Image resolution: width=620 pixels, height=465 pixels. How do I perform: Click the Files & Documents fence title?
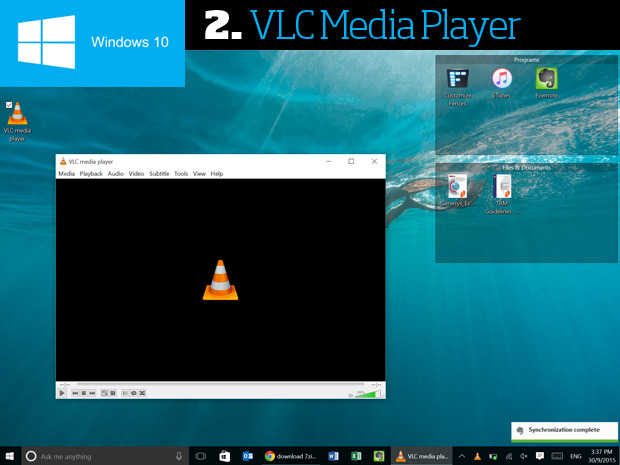pos(526,168)
